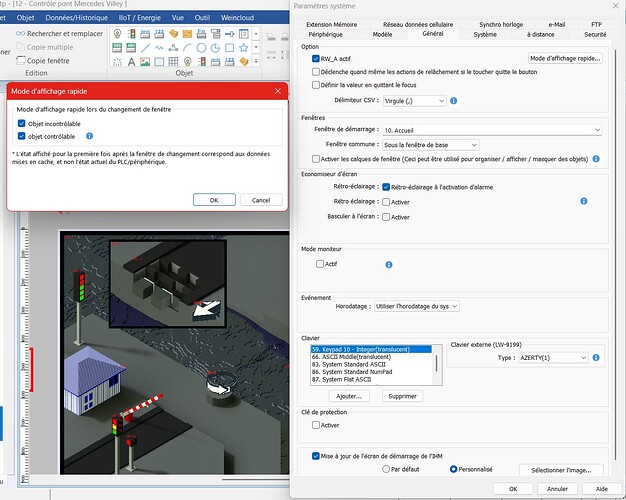
Task: Select the 'Par défaut' radio button
Action: [x=386, y=468]
